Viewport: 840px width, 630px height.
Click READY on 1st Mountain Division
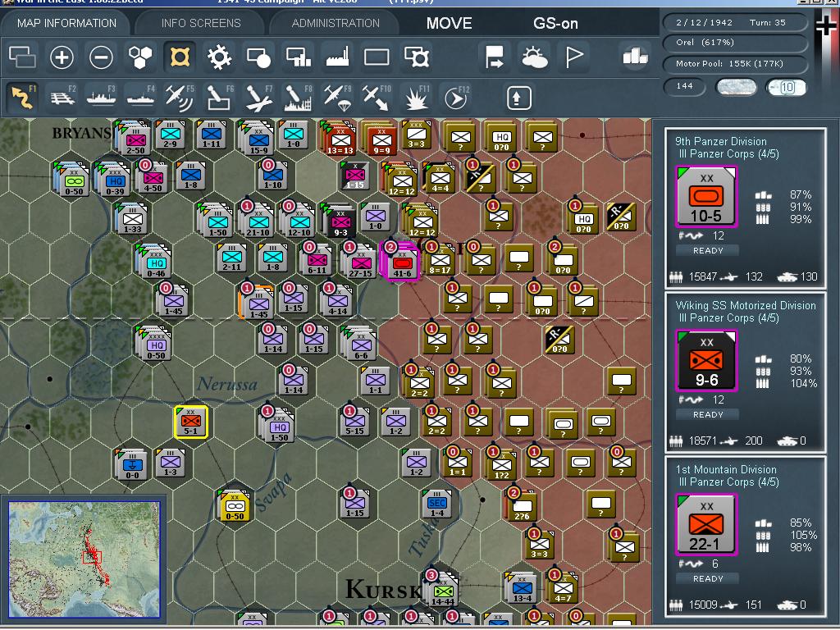coord(708,578)
